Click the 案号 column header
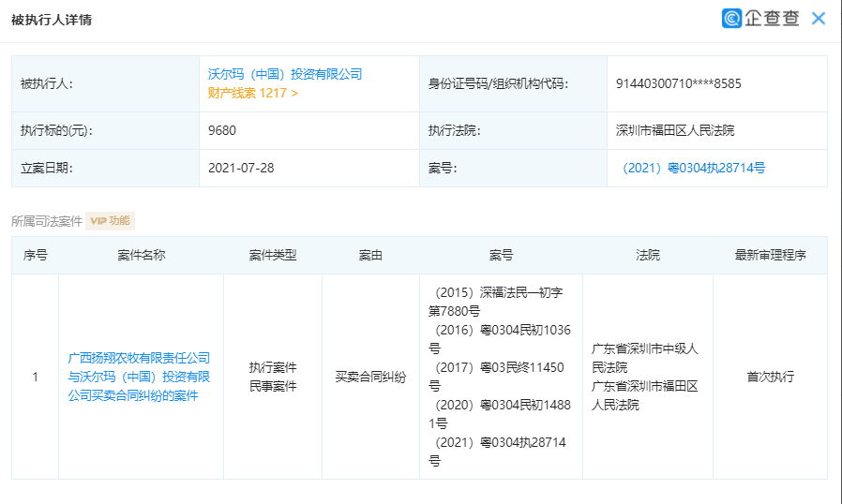This screenshot has height=504, width=842. tap(501, 255)
